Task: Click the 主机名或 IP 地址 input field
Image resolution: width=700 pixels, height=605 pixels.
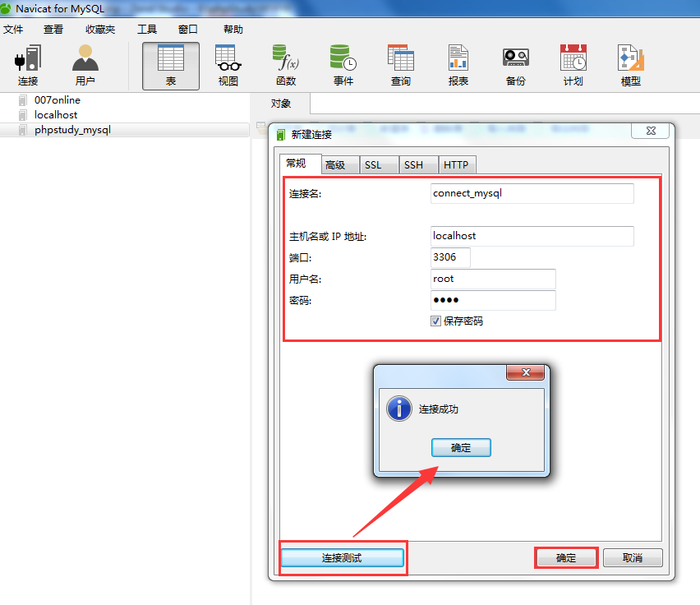Action: pyautogui.click(x=532, y=236)
